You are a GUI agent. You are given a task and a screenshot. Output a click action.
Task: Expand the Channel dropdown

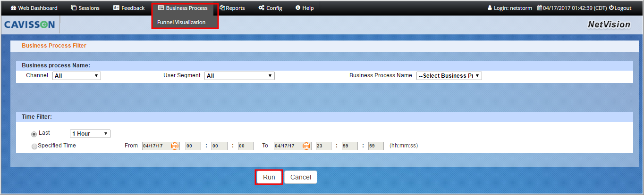[76, 76]
